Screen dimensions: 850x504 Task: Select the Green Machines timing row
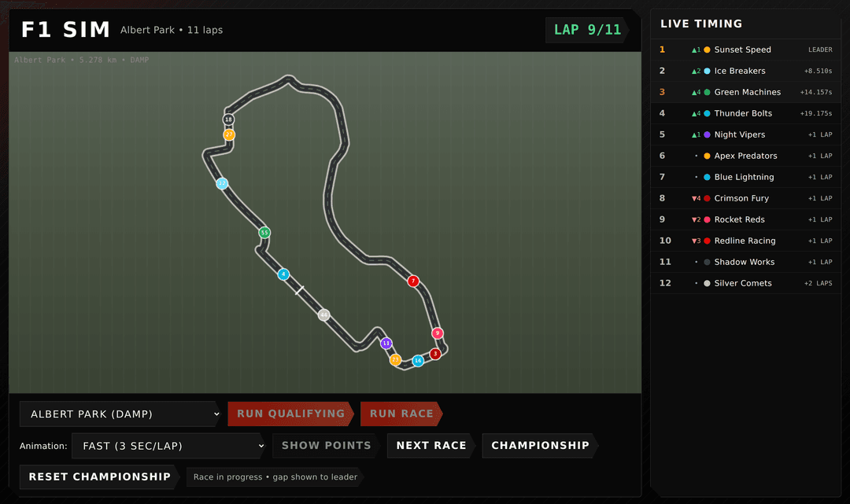(745, 92)
